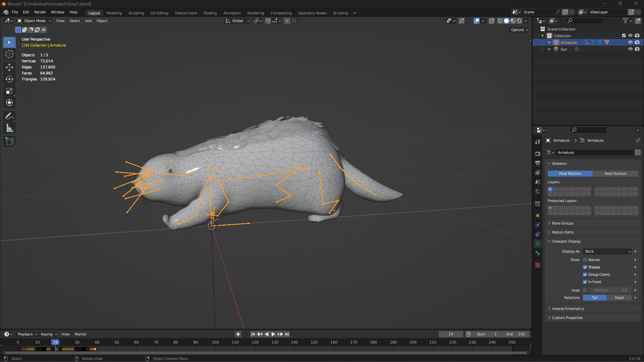Expand the Bone Groups panel
Viewport: 644px width, 362px height.
(562, 223)
